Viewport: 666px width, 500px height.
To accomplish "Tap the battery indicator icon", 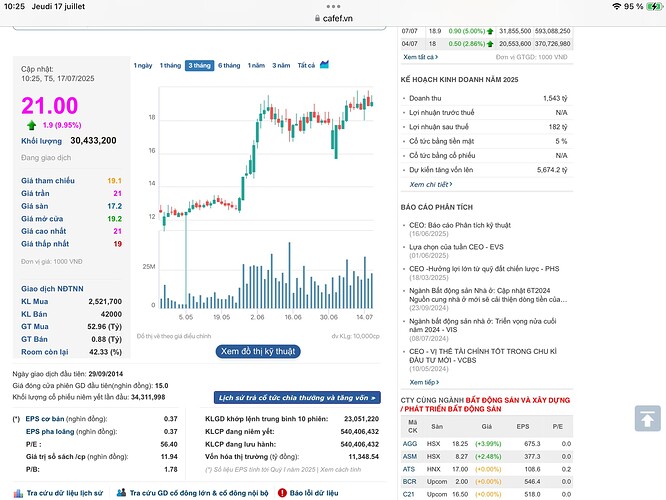I will coord(654,6).
